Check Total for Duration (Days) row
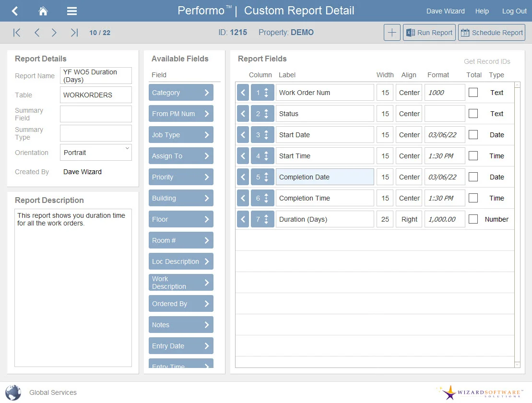The width and height of the screenshot is (532, 403). point(473,219)
